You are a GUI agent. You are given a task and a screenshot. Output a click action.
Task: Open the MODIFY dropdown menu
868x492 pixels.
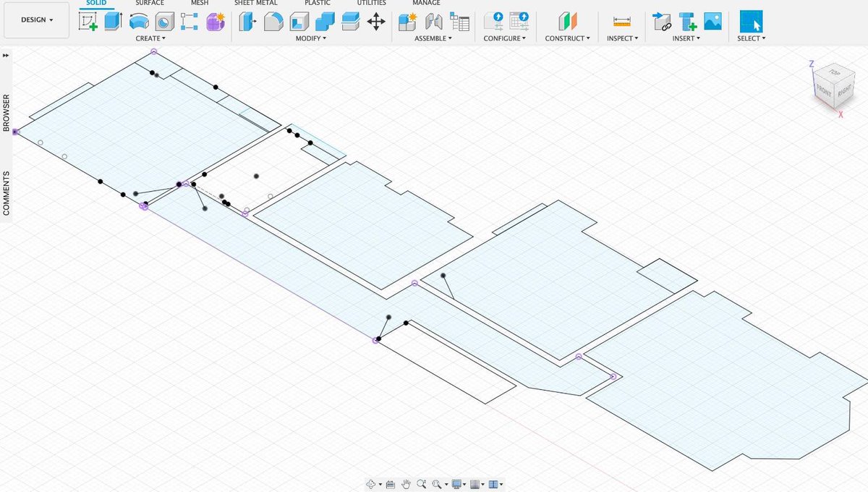click(x=311, y=38)
